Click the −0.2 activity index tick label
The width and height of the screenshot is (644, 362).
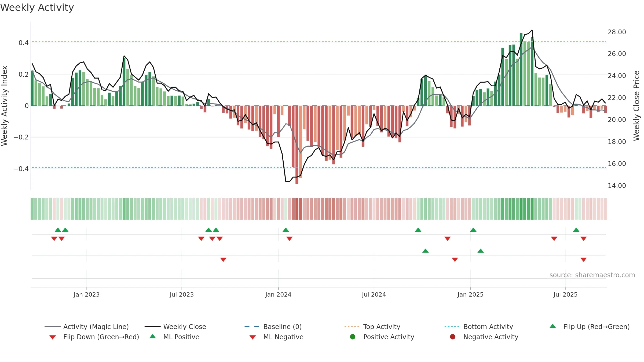(21, 137)
